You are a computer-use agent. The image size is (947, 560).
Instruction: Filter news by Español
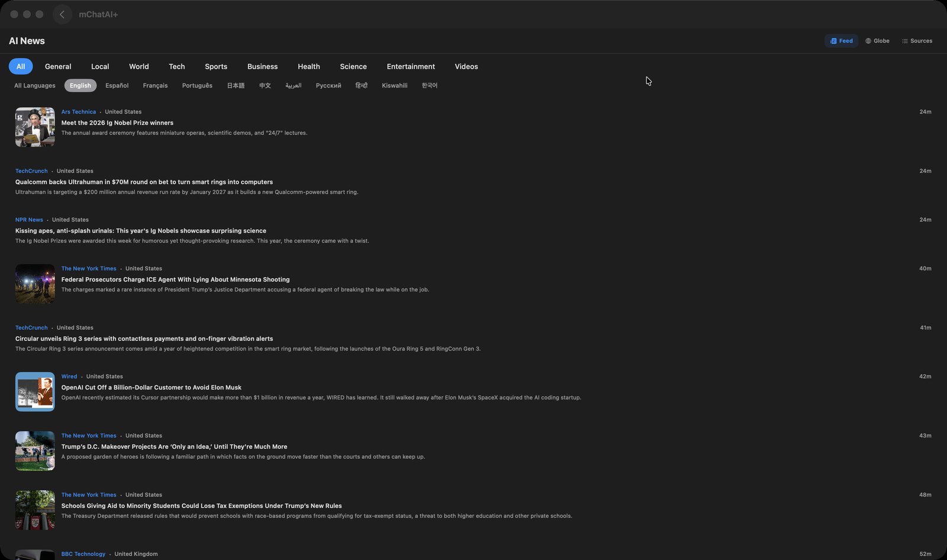click(x=117, y=85)
